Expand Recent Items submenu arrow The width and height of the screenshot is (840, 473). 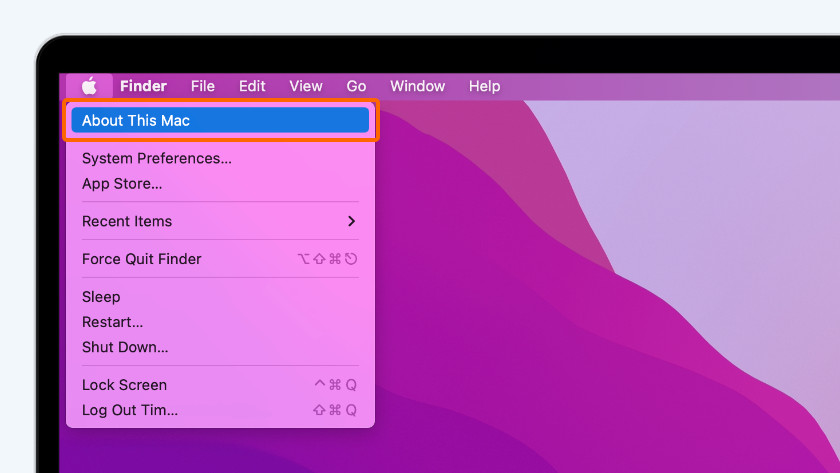[351, 221]
